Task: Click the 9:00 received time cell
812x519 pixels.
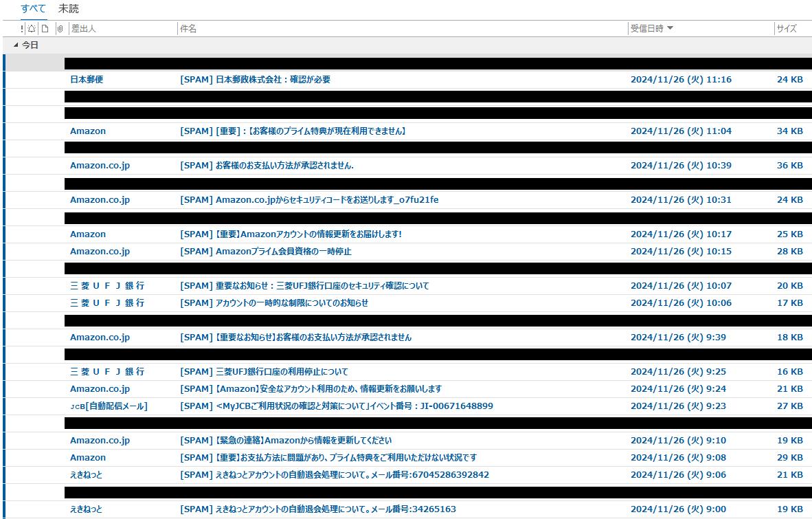Action: (679, 509)
